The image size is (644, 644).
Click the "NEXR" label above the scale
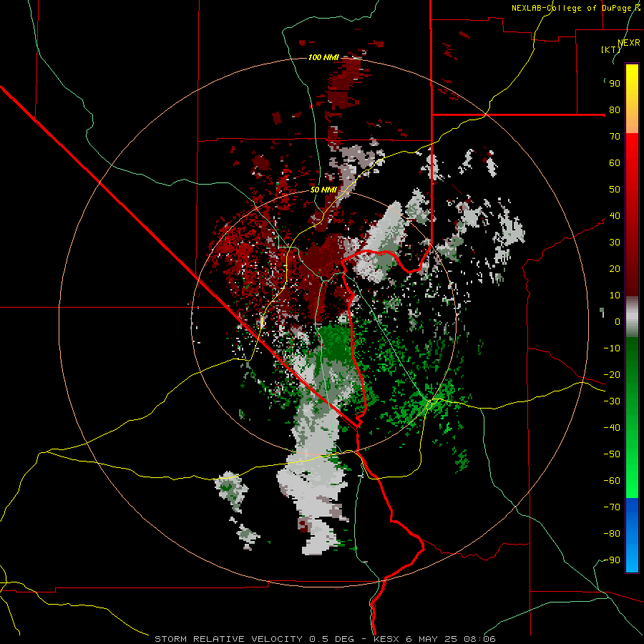click(x=629, y=43)
